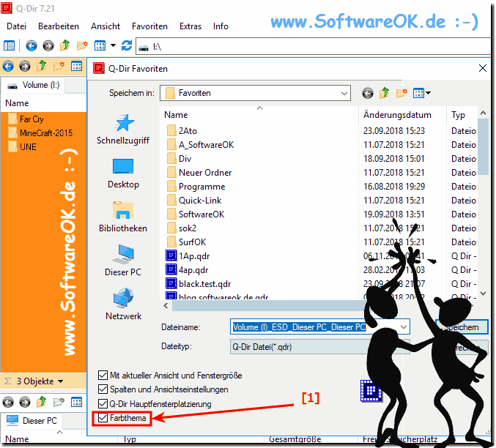Close the Q-Dir Favoriten dialog

click(x=482, y=68)
